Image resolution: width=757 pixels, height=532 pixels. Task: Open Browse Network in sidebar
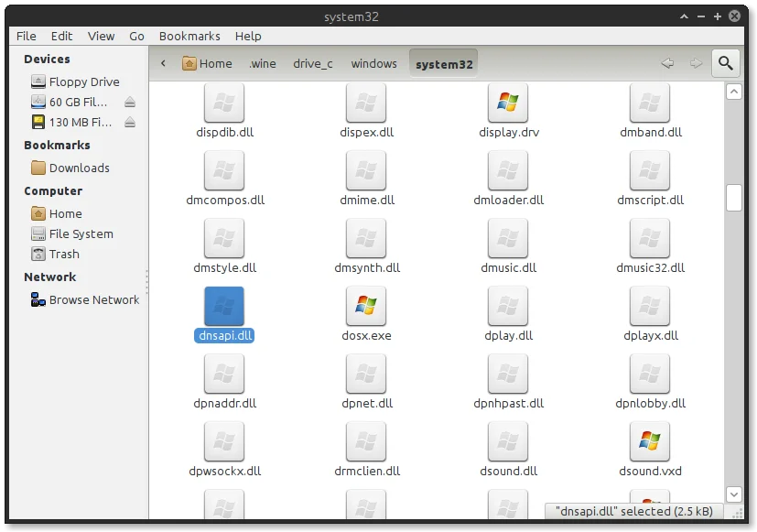click(84, 299)
